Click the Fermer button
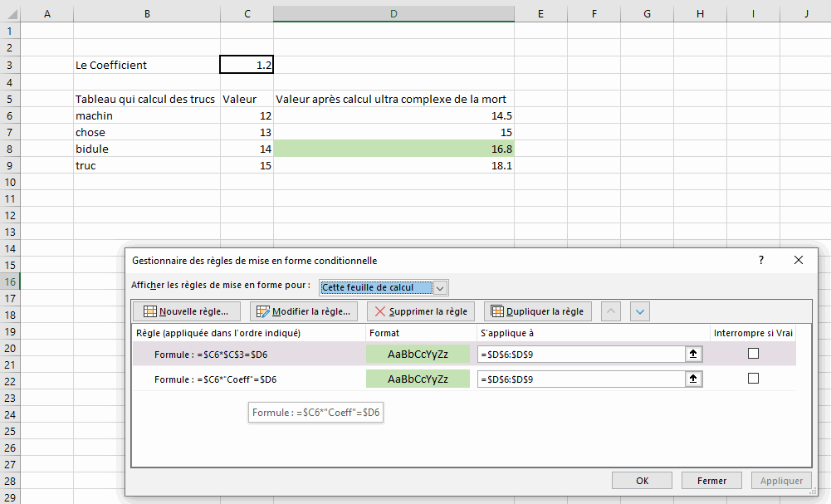831x504 pixels. [x=711, y=481]
